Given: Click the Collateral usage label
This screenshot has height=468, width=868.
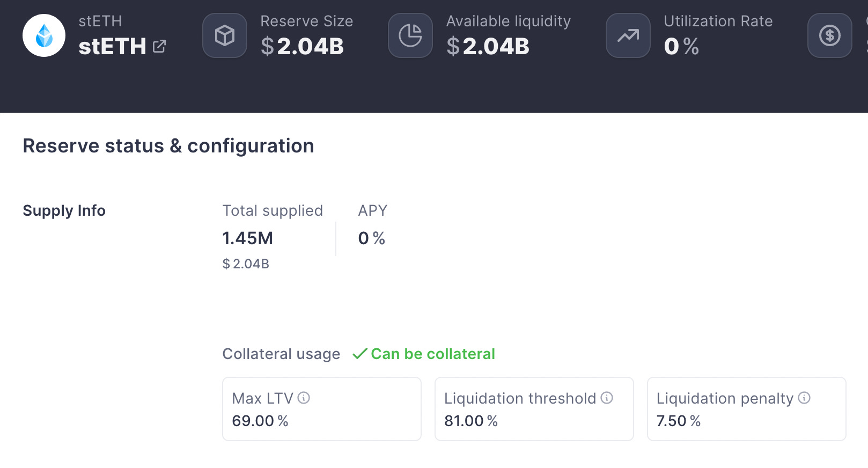Looking at the screenshot, I should point(281,354).
